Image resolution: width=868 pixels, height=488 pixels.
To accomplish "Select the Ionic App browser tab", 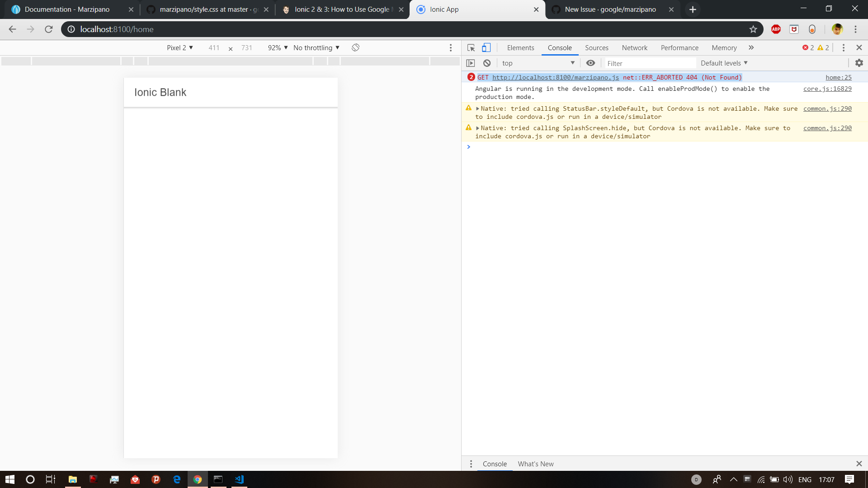I will click(x=461, y=9).
